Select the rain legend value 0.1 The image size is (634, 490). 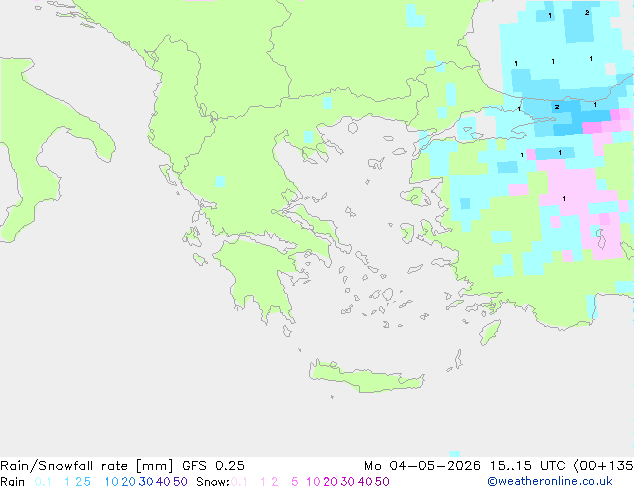43,482
